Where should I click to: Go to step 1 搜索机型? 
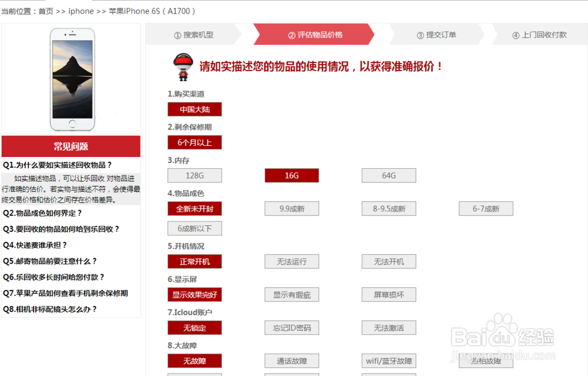click(x=193, y=35)
